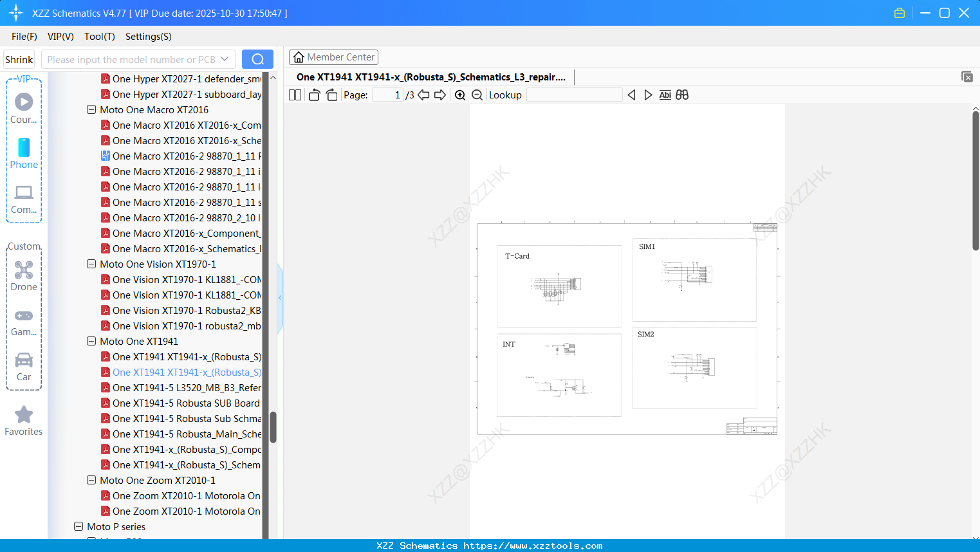The height and width of the screenshot is (552, 980).
Task: Select the zoom in magnifier tool
Action: pos(460,95)
